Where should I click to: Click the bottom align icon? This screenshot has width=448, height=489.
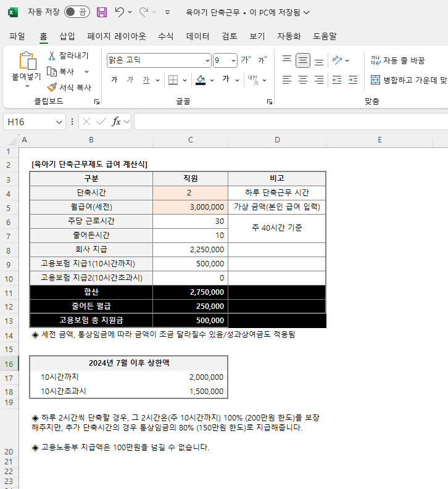[x=319, y=62]
